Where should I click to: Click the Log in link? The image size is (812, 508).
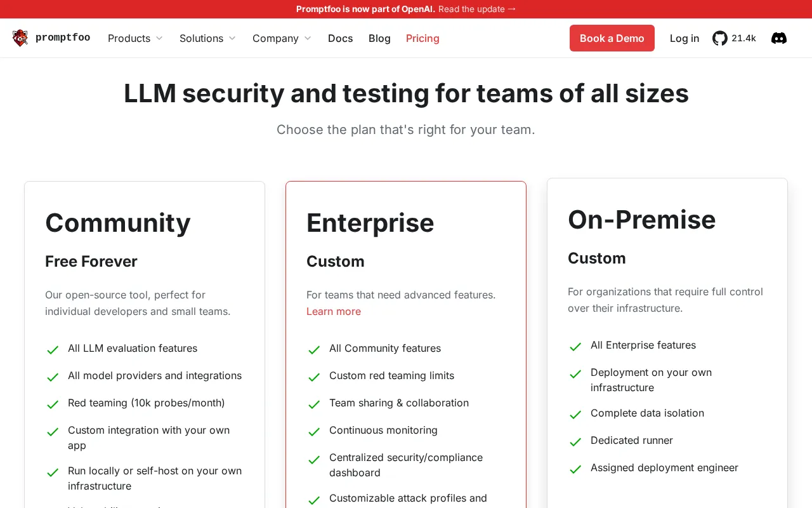[684, 38]
